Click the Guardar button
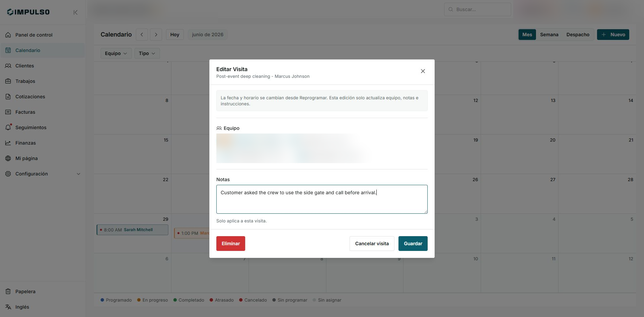The height and width of the screenshot is (317, 644). click(x=413, y=244)
